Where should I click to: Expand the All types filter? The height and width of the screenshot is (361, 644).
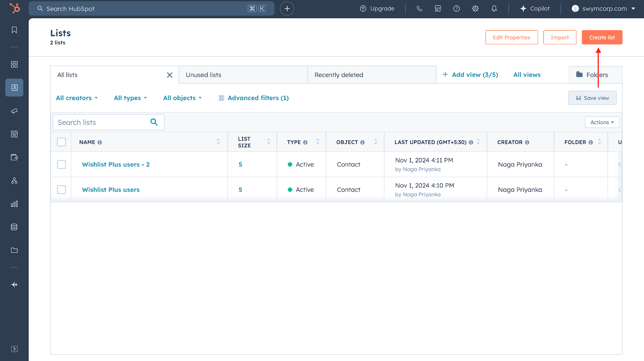click(x=130, y=98)
